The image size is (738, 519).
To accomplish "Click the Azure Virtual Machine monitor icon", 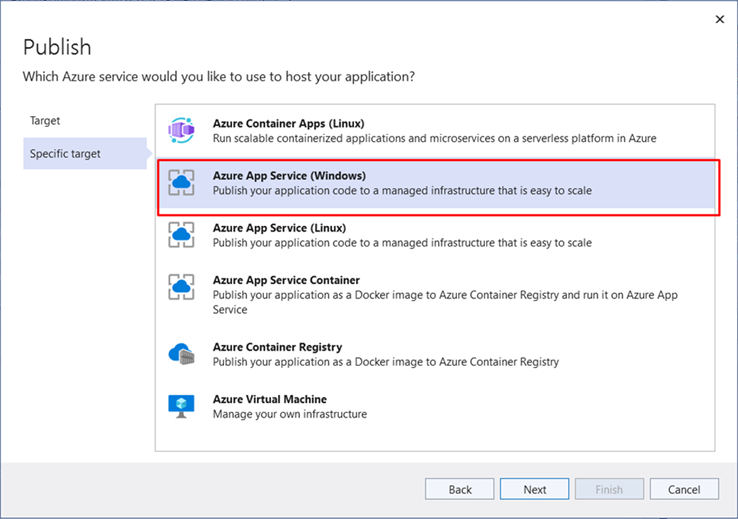I will (x=181, y=406).
